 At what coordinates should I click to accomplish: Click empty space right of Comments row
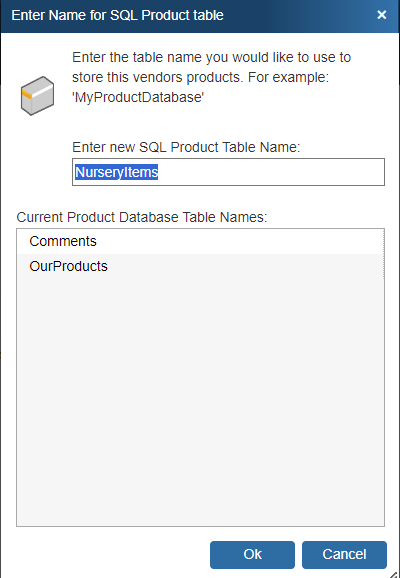pyautogui.click(x=240, y=241)
